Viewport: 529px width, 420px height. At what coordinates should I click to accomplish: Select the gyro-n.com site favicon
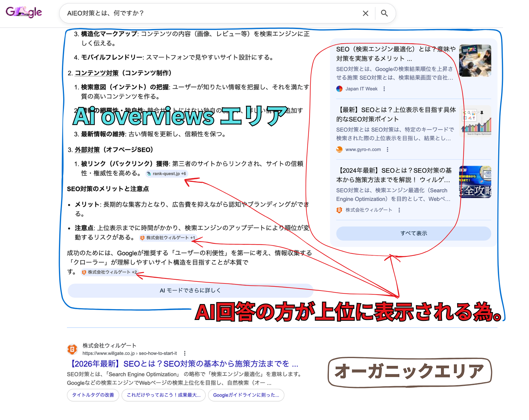click(339, 149)
